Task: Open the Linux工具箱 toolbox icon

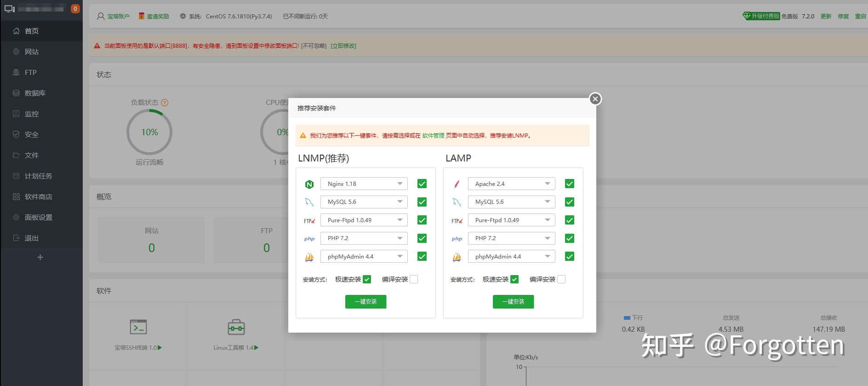Action: 236,327
